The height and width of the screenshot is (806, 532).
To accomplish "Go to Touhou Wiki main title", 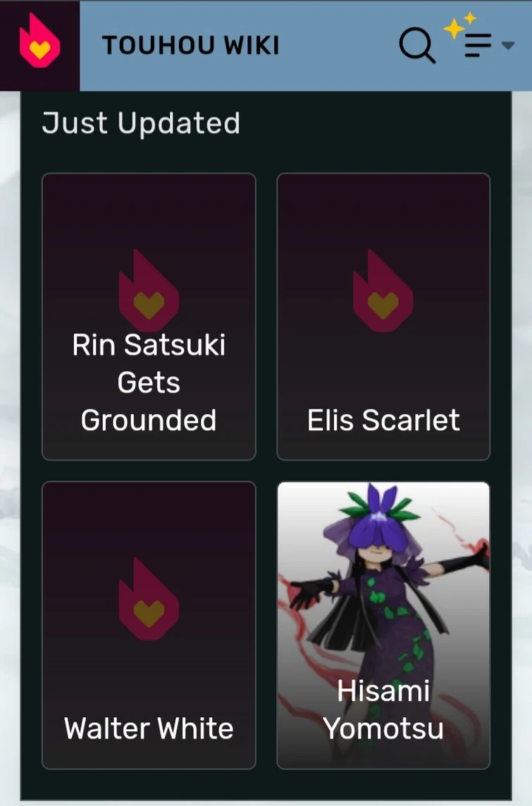I will [190, 45].
